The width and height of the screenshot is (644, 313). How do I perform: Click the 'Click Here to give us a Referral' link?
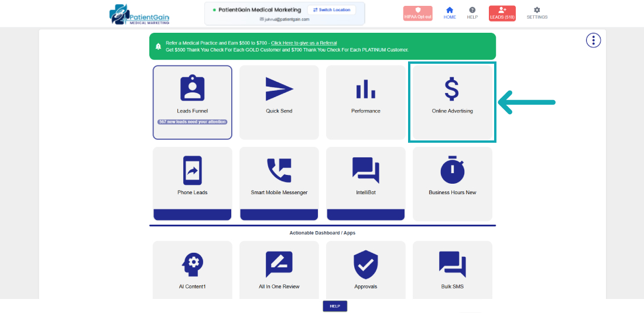[304, 43]
